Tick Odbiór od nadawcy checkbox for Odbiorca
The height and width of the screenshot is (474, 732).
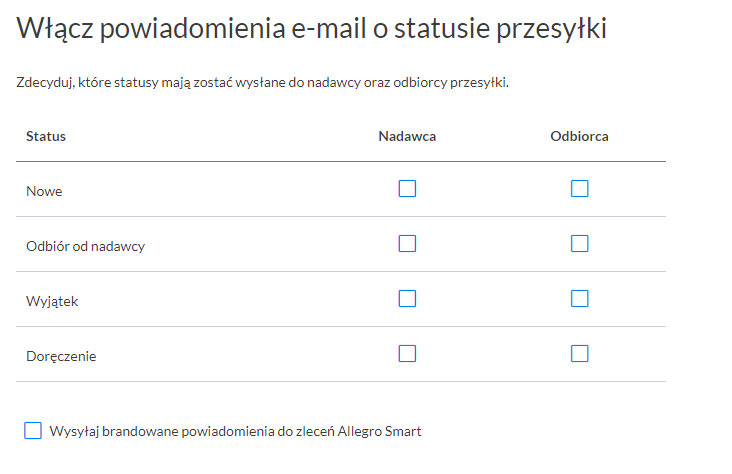point(580,244)
